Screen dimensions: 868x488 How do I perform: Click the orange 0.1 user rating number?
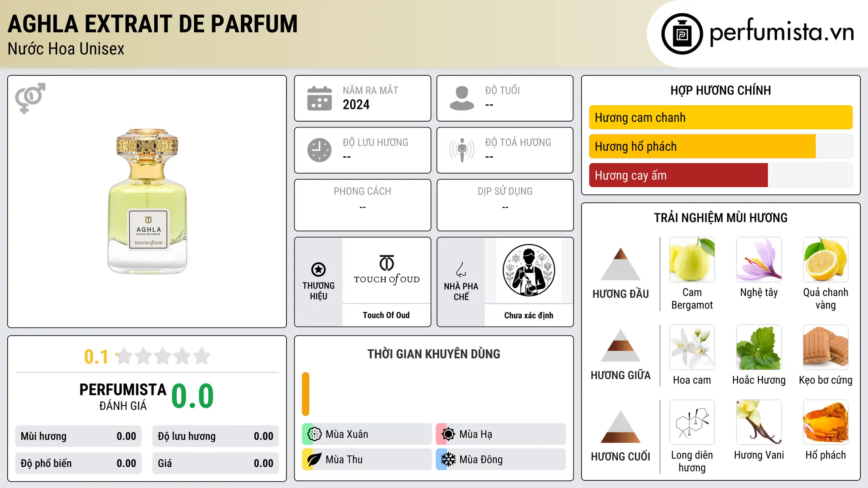tap(96, 357)
